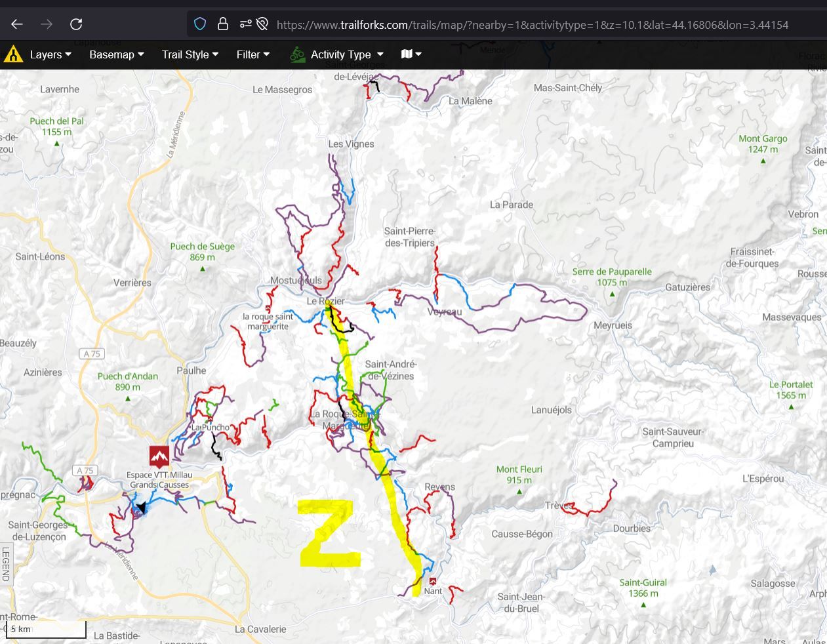This screenshot has height=644, width=827.
Task: Focus the Trailforks URL address field
Action: tap(531, 25)
